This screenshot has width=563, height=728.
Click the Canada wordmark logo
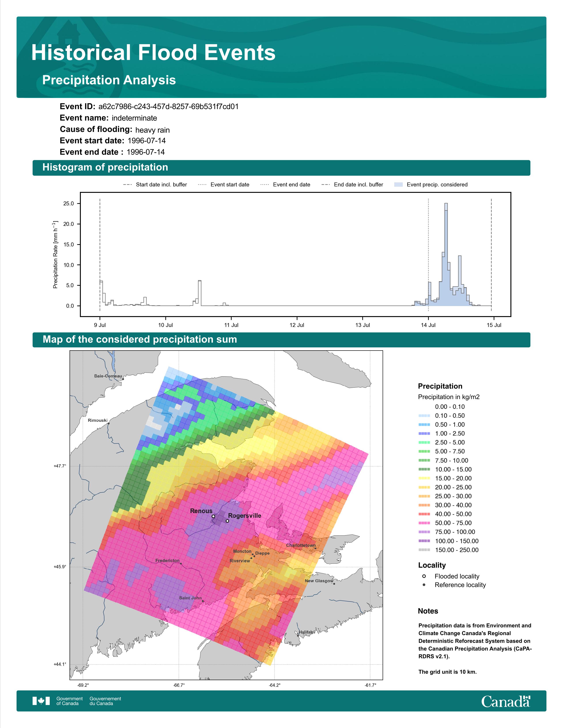tap(506, 701)
